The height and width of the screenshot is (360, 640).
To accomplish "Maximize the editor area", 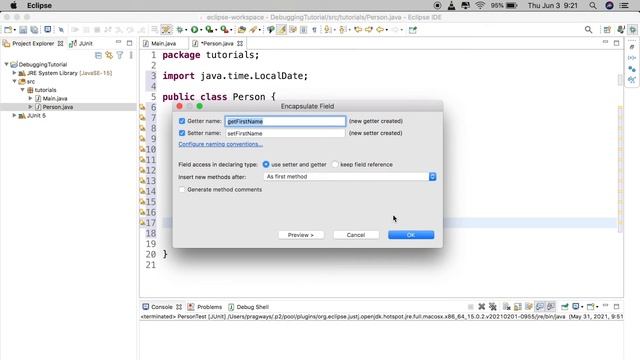I will coord(616,43).
